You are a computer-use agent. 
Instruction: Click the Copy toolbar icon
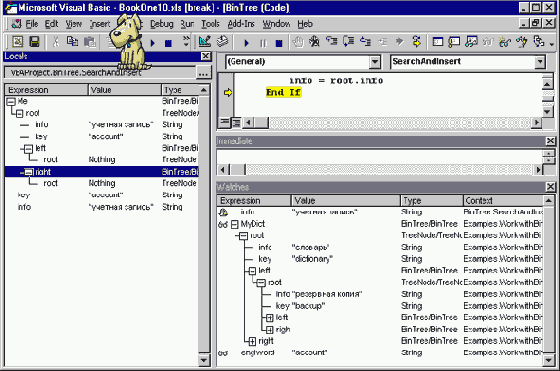pyautogui.click(x=72, y=42)
